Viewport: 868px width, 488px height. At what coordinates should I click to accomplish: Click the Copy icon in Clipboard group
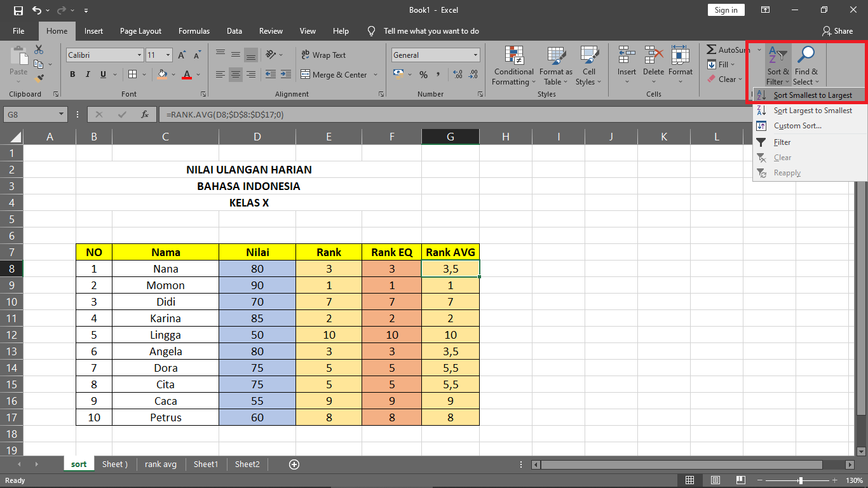click(x=38, y=64)
